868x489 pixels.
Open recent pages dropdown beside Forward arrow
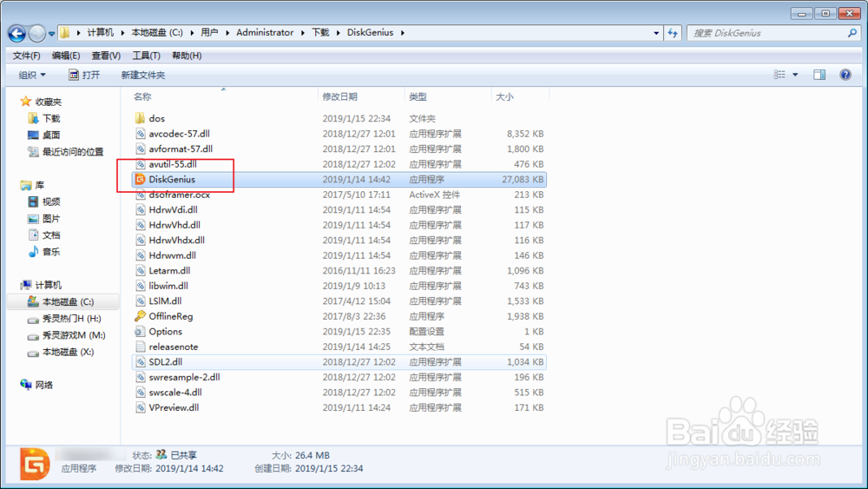point(51,34)
